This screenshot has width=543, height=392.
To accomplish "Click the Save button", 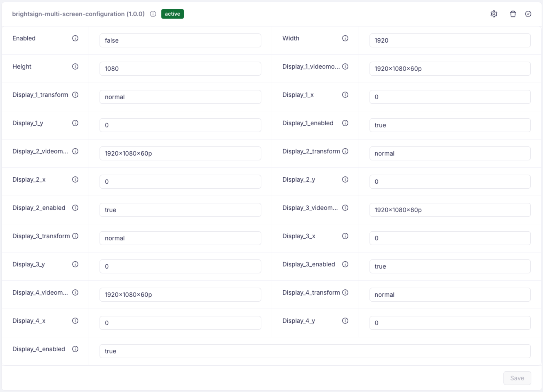I will point(517,378).
